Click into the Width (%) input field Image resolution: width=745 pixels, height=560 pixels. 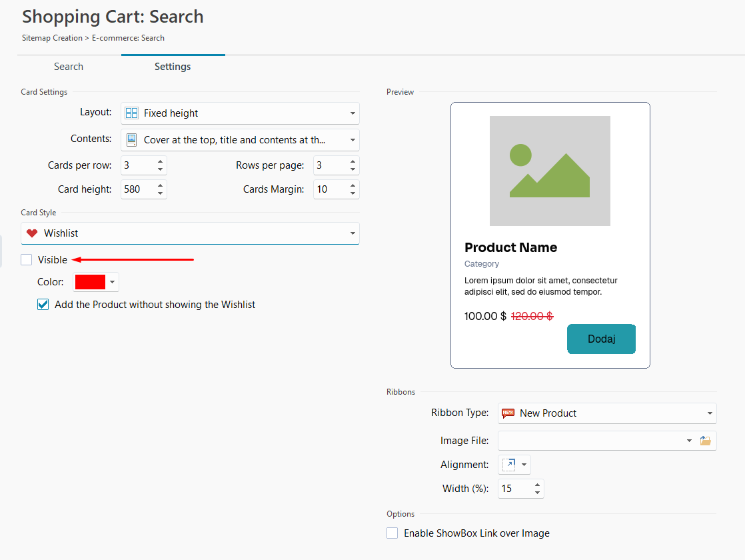click(x=514, y=489)
